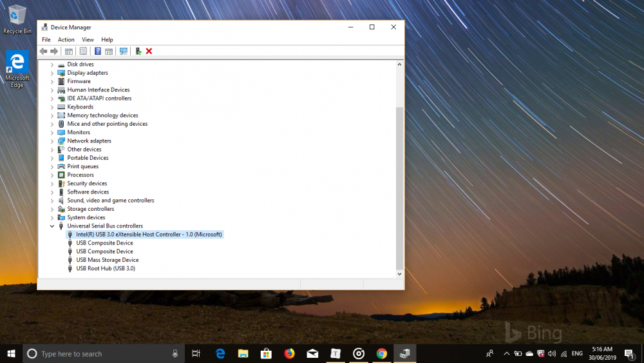Select Human Interface Devices category

[98, 90]
